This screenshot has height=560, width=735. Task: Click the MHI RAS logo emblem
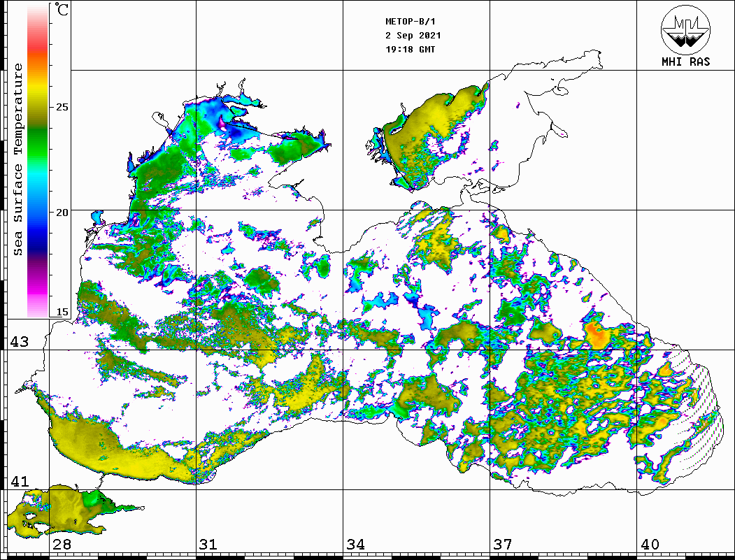click(x=685, y=29)
